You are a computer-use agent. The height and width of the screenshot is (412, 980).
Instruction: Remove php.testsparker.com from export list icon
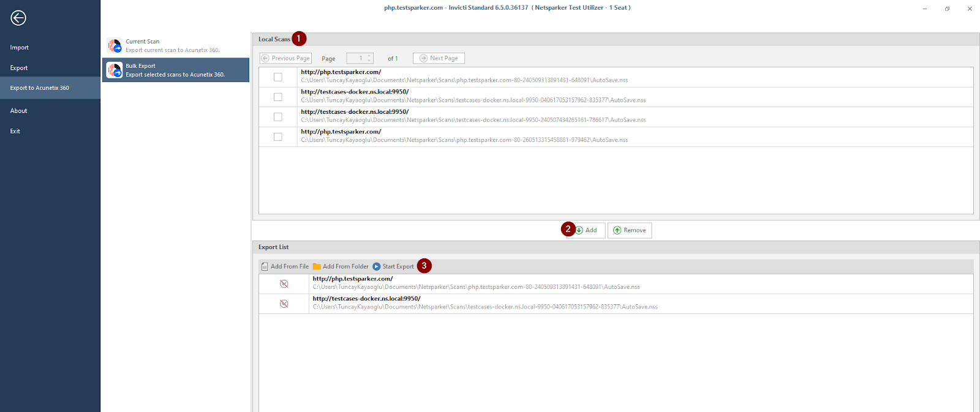284,284
